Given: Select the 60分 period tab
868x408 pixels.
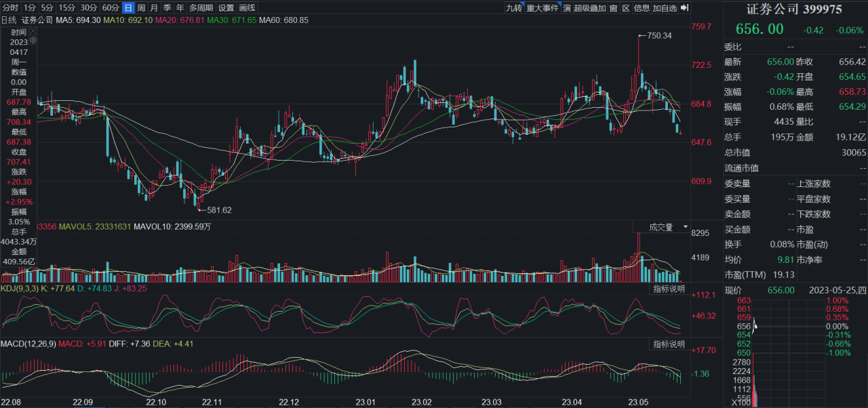Looking at the screenshot, I should 111,8.
